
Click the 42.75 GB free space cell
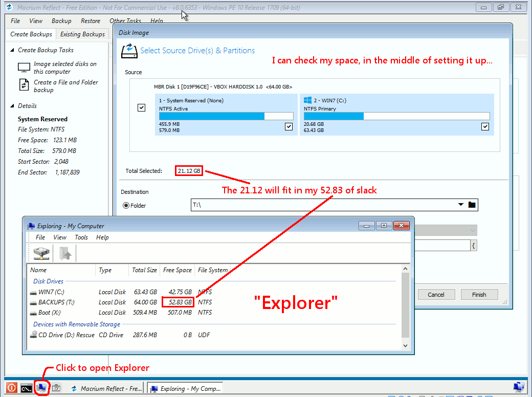click(180, 292)
